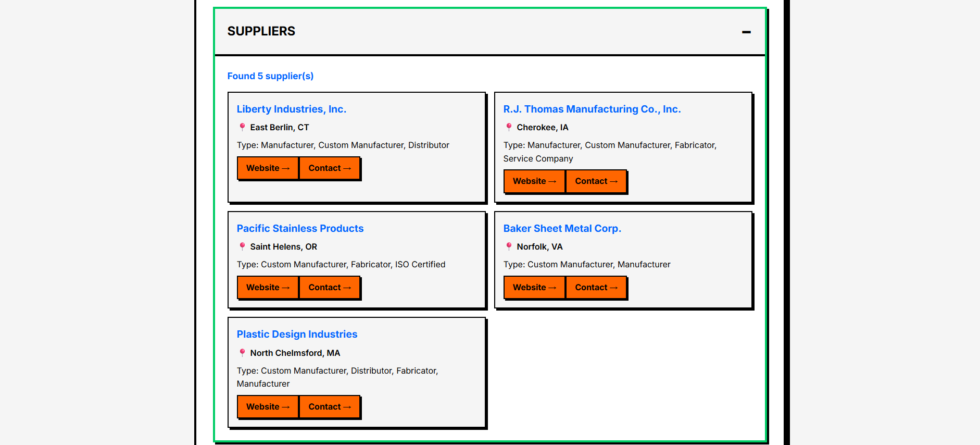This screenshot has height=445, width=980.
Task: Open the Baker Sheet Metal Corp. link
Action: click(x=562, y=228)
